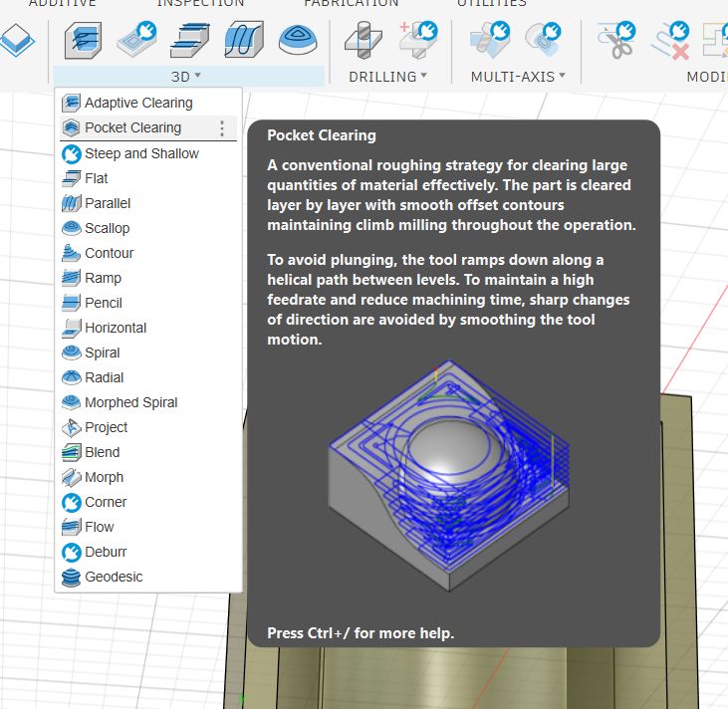Switch to the INSPECTION tab
Screen dimensions: 728x709
200,3
